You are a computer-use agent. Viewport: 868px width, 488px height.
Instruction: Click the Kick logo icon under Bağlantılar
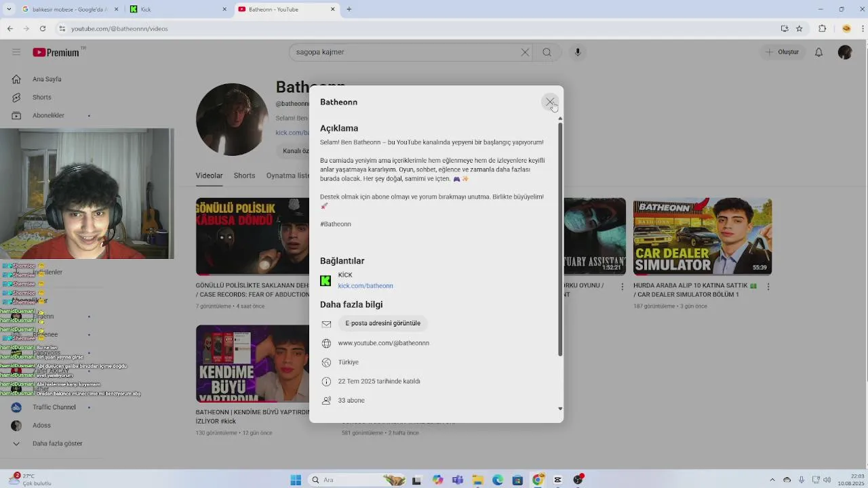[x=325, y=281]
